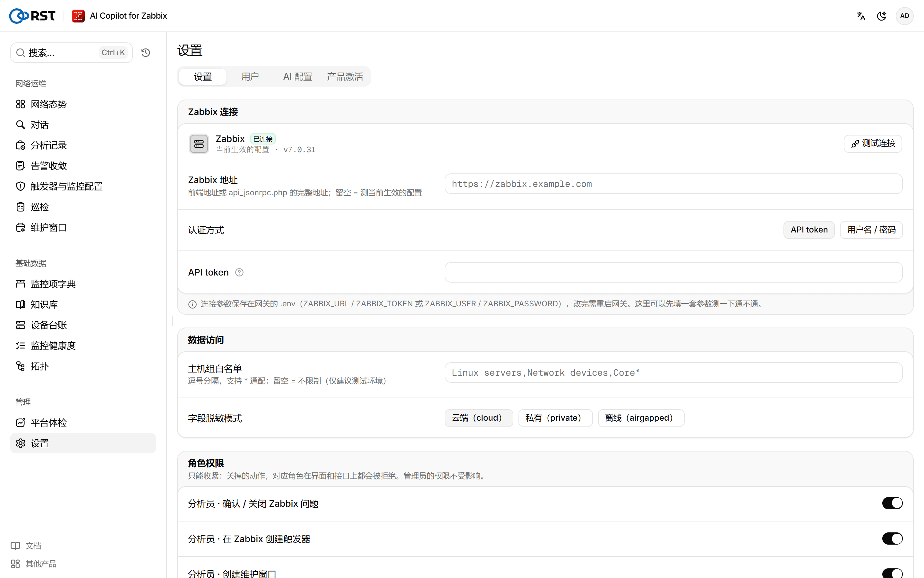Viewport: 924px width, 578px height.
Task: Open the 文档 link
Action: [x=26, y=546]
